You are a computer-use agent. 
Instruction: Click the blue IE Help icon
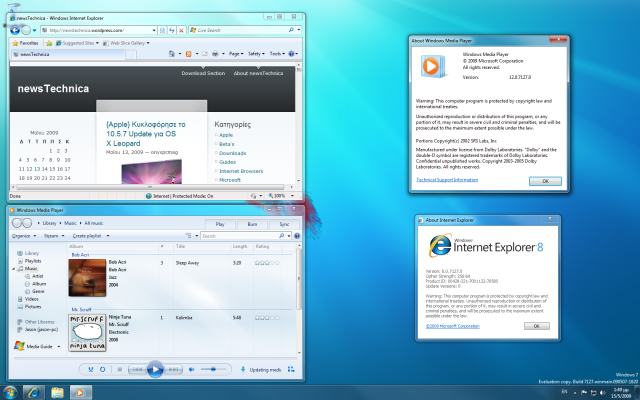pos(291,54)
